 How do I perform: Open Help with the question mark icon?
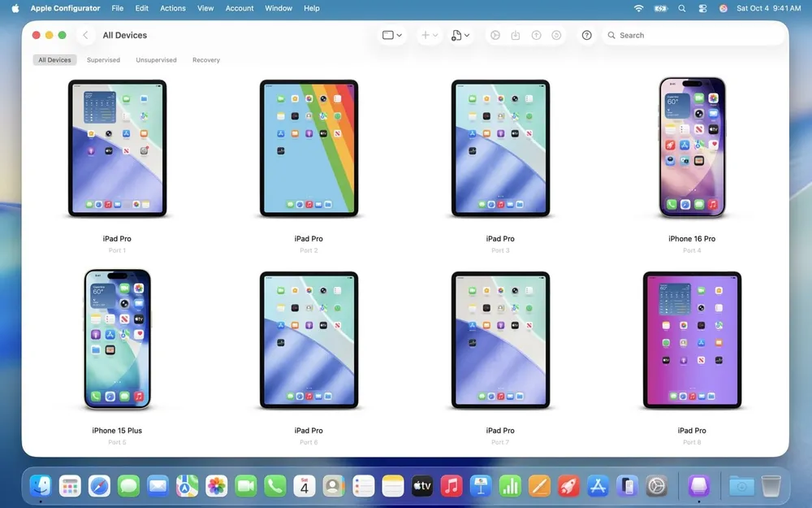pyautogui.click(x=587, y=35)
